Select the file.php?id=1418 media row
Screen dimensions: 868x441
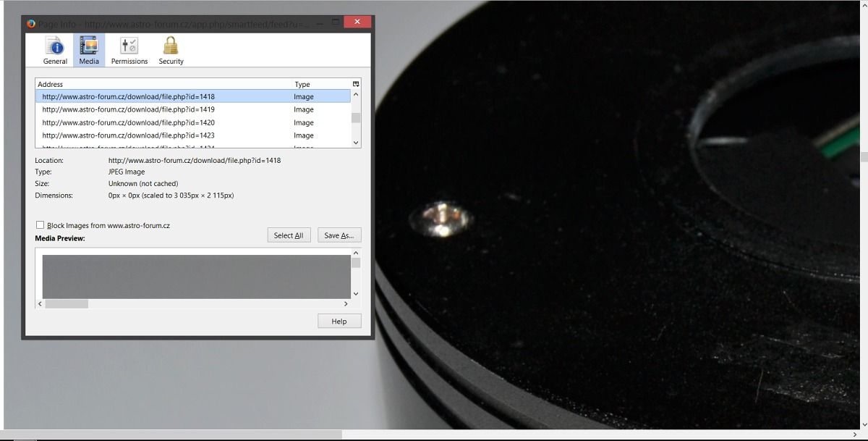click(193, 96)
